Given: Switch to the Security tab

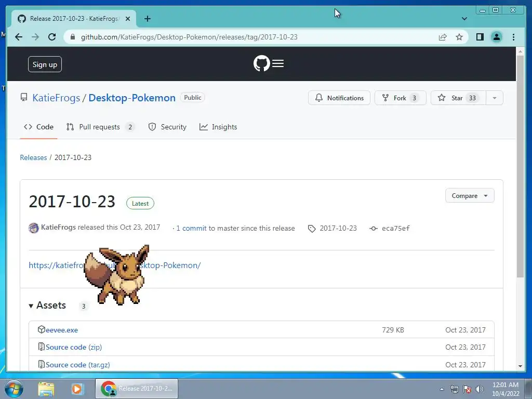Looking at the screenshot, I should pyautogui.click(x=167, y=127).
